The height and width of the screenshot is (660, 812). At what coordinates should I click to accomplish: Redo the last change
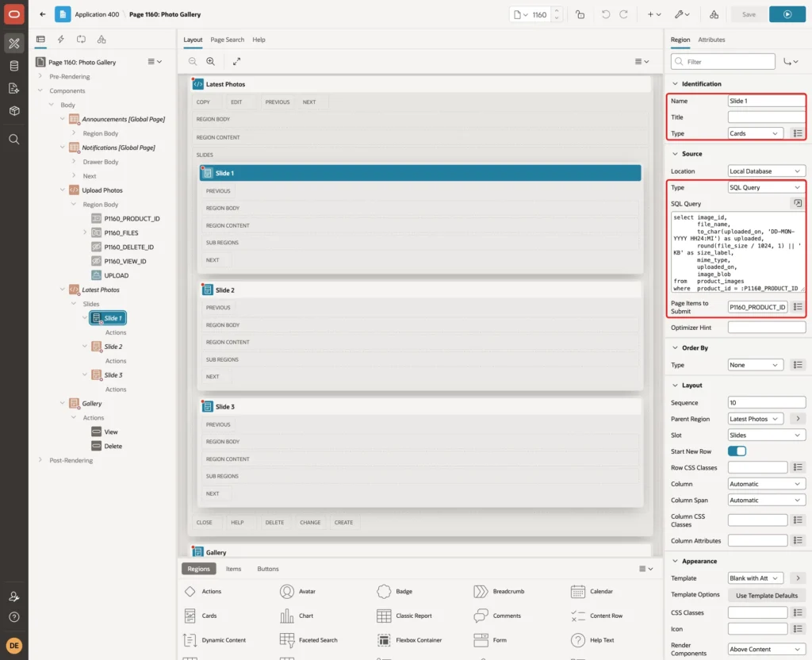[623, 14]
